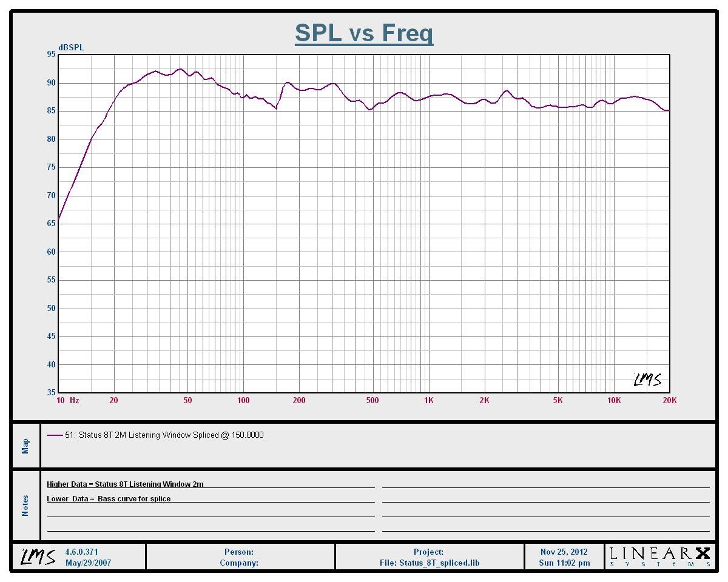The height and width of the screenshot is (582, 728).
Task: Click the LMS logo in the footer
Action: (x=38, y=557)
